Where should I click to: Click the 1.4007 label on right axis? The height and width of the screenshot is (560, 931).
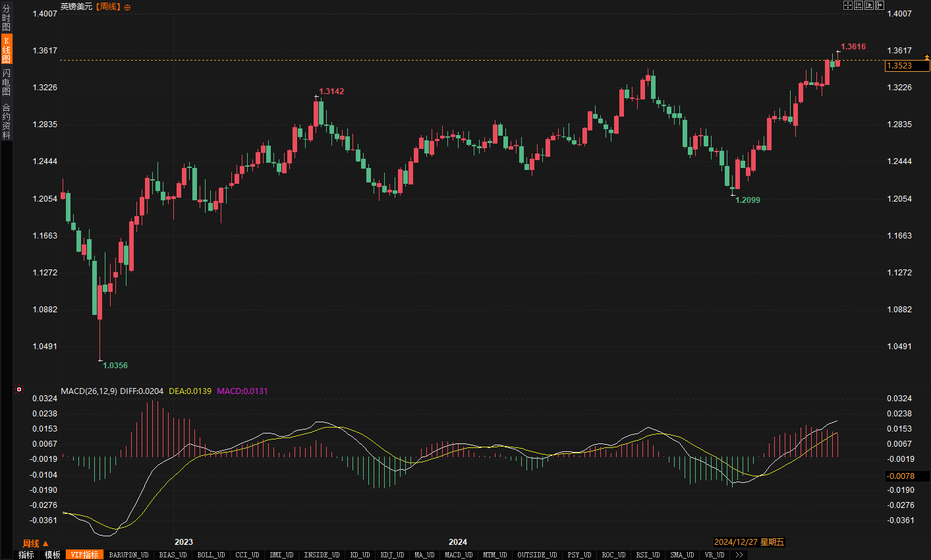pyautogui.click(x=899, y=14)
